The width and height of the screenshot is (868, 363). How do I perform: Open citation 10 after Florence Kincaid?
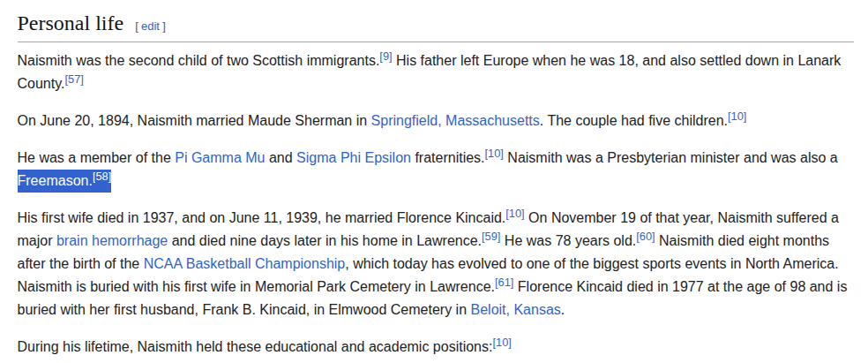(x=515, y=214)
